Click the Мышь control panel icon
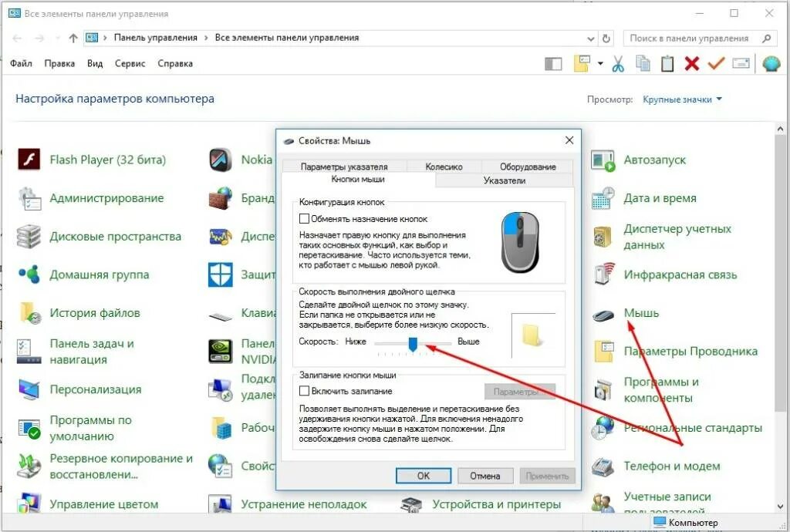790x532 pixels. click(603, 315)
